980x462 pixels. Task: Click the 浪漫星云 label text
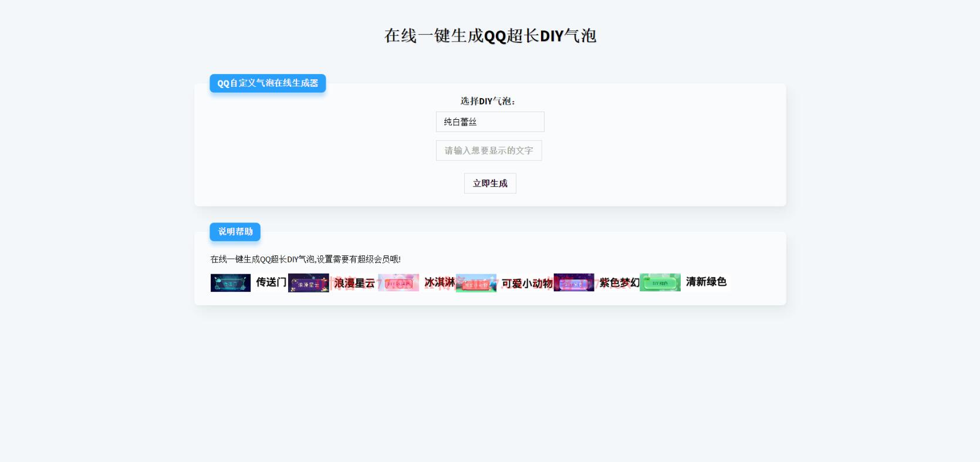point(354,283)
